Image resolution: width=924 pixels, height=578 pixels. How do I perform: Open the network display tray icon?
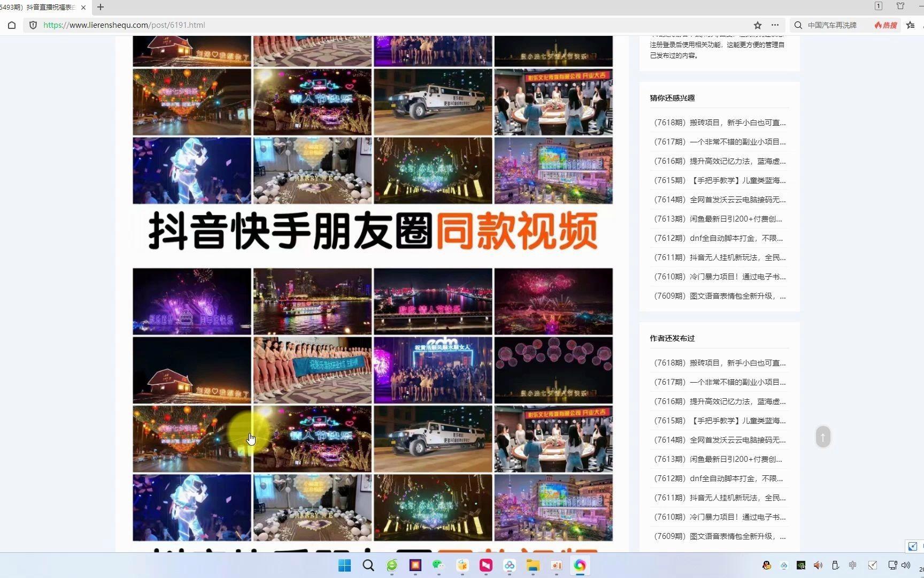pyautogui.click(x=892, y=565)
